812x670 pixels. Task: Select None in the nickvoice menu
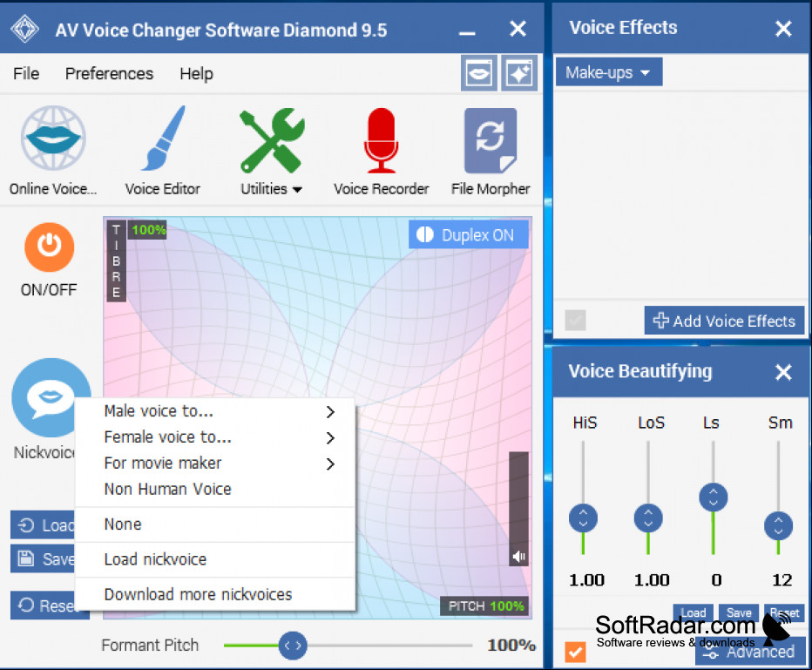pos(215,524)
